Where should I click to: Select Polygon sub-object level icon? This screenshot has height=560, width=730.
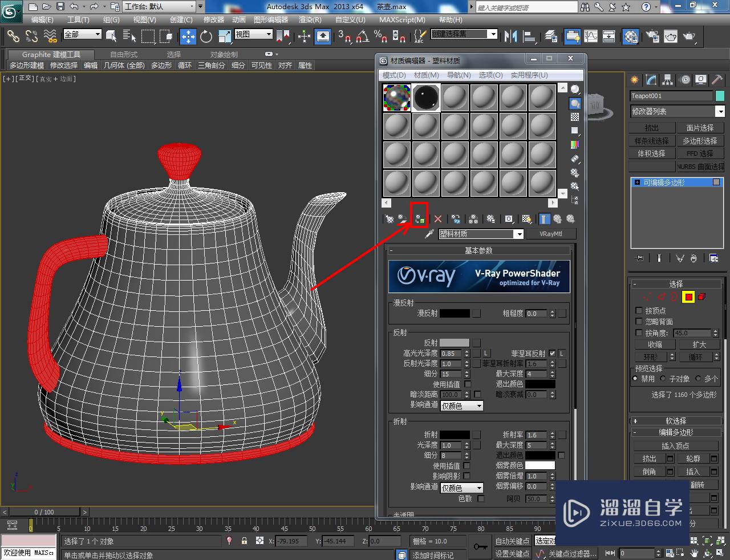point(688,297)
